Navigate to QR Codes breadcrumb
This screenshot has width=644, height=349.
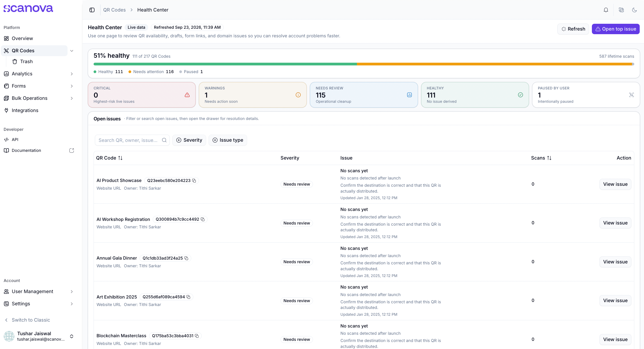114,10
